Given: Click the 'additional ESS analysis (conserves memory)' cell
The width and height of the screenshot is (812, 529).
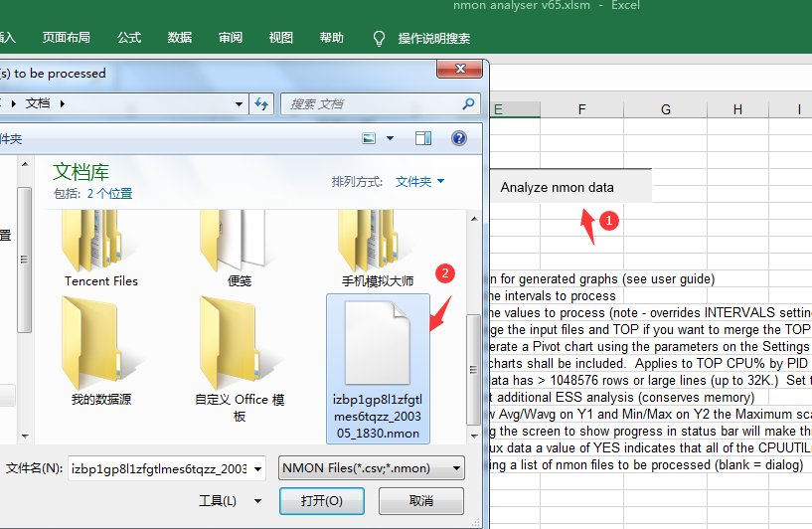Looking at the screenshot, I should (625, 398).
